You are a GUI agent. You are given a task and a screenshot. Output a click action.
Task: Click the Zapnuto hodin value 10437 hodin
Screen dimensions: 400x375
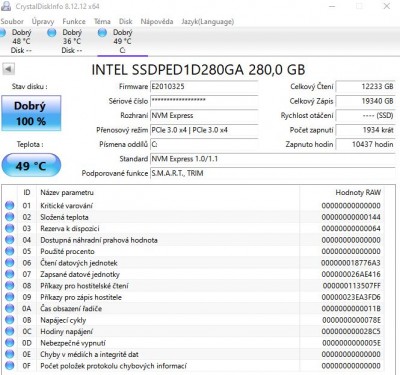coord(365,144)
